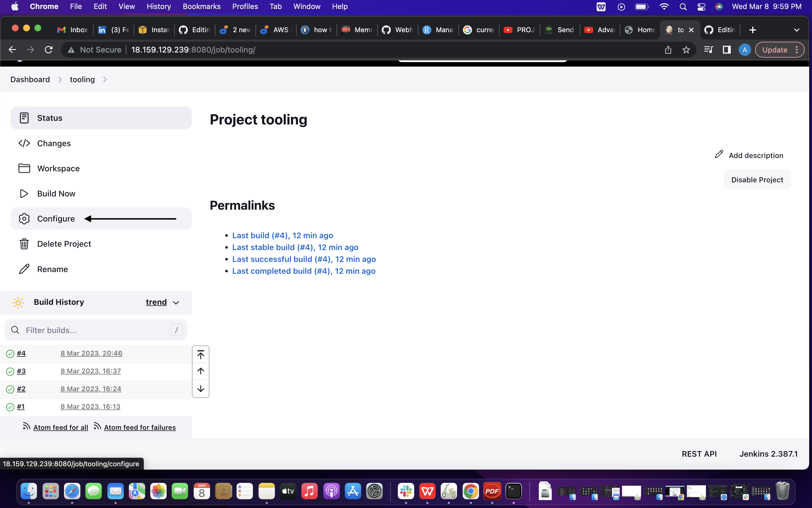Click the Delete Project trash icon
This screenshot has height=508, width=812.
pyautogui.click(x=24, y=244)
